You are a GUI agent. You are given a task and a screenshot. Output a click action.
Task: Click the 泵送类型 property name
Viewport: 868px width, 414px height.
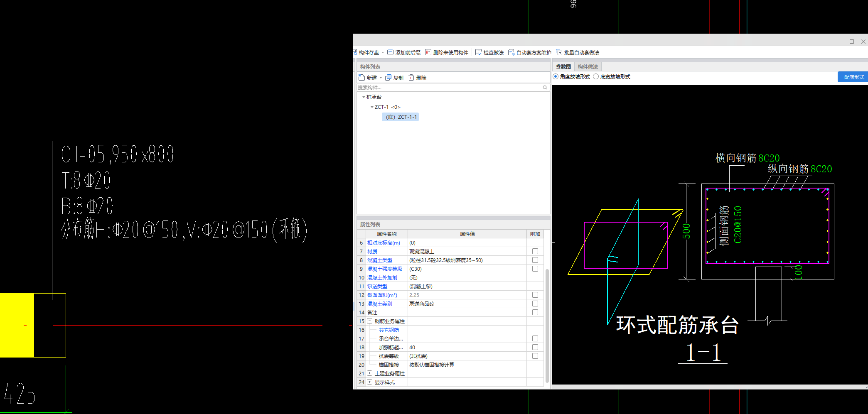pos(377,287)
